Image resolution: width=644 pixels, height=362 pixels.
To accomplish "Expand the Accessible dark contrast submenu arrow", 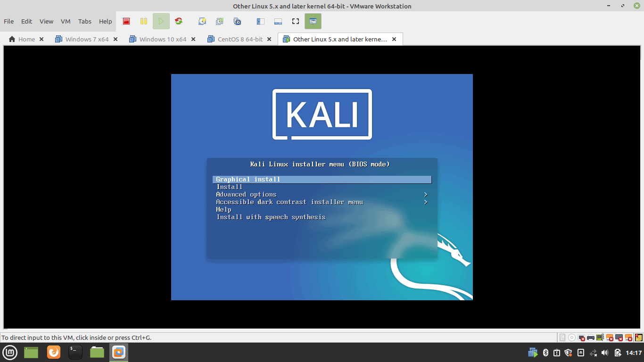I will point(426,202).
